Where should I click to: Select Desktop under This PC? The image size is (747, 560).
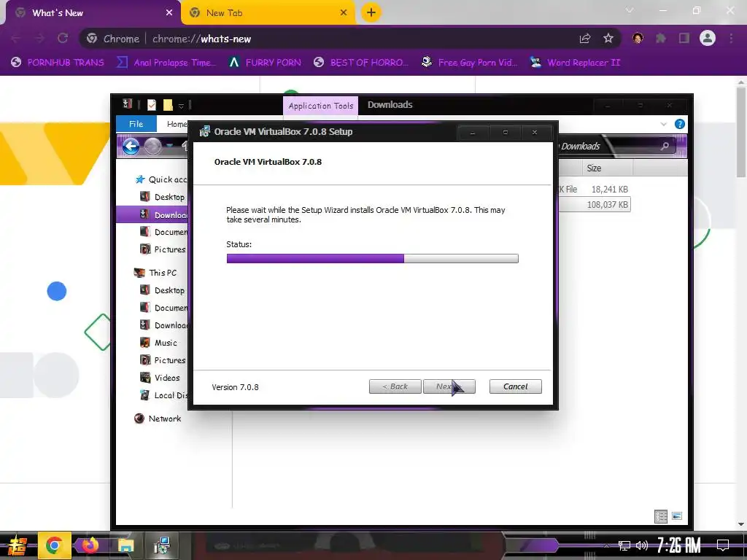coord(163,290)
